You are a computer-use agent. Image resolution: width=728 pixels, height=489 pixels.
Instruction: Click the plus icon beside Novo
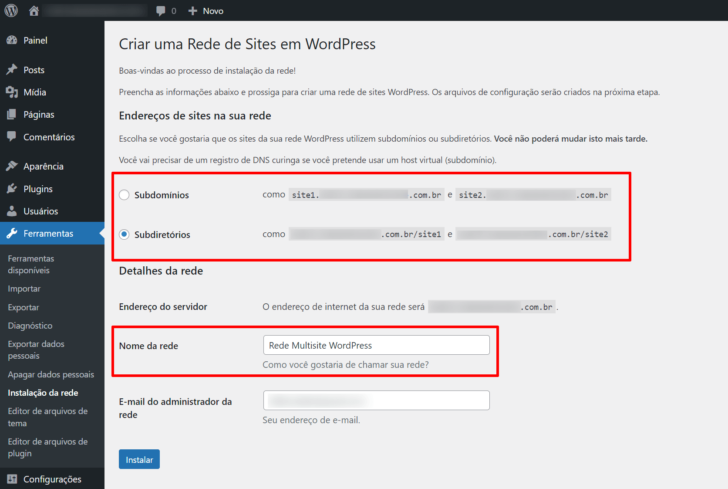coord(193,11)
